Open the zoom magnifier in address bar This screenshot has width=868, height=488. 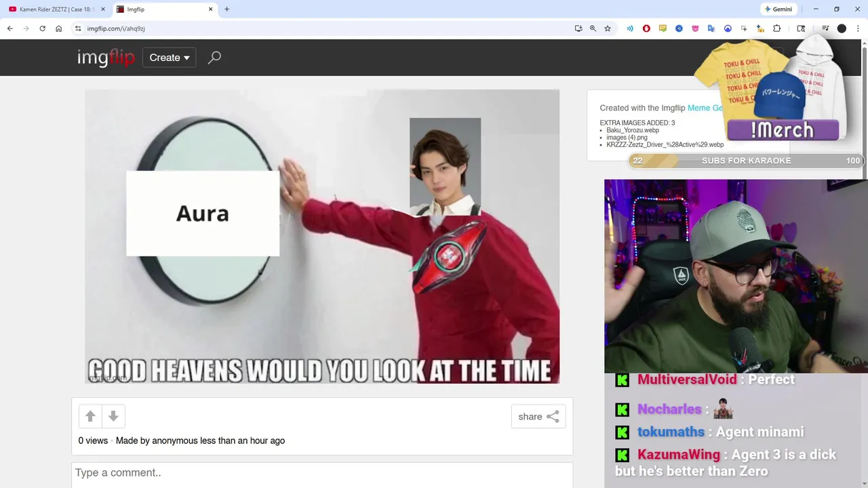pyautogui.click(x=593, y=28)
